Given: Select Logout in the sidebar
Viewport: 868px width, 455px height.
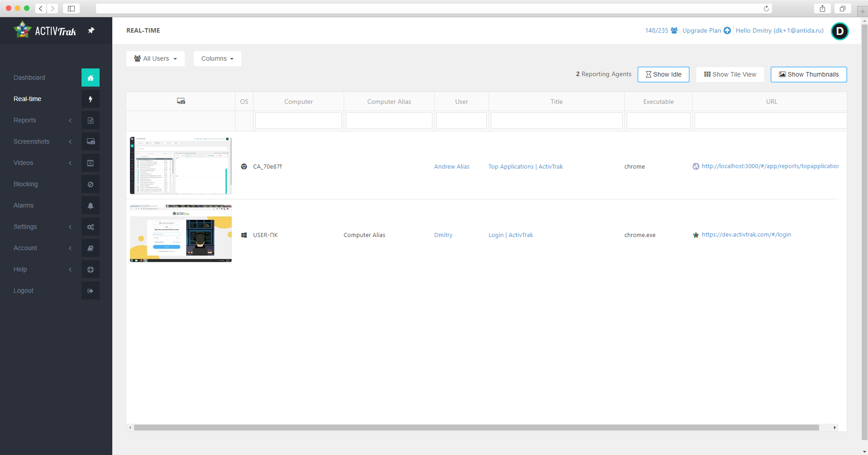Looking at the screenshot, I should pyautogui.click(x=24, y=290).
